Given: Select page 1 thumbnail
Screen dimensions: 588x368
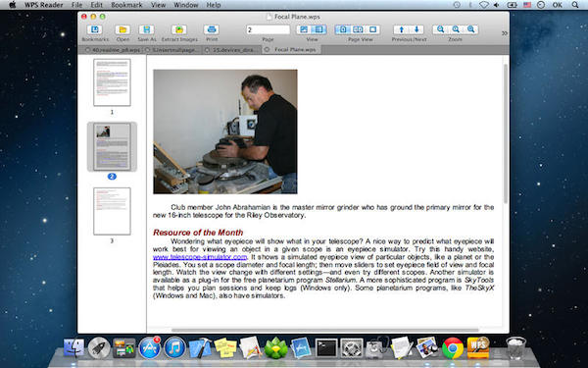Looking at the screenshot, I should coord(112,82).
